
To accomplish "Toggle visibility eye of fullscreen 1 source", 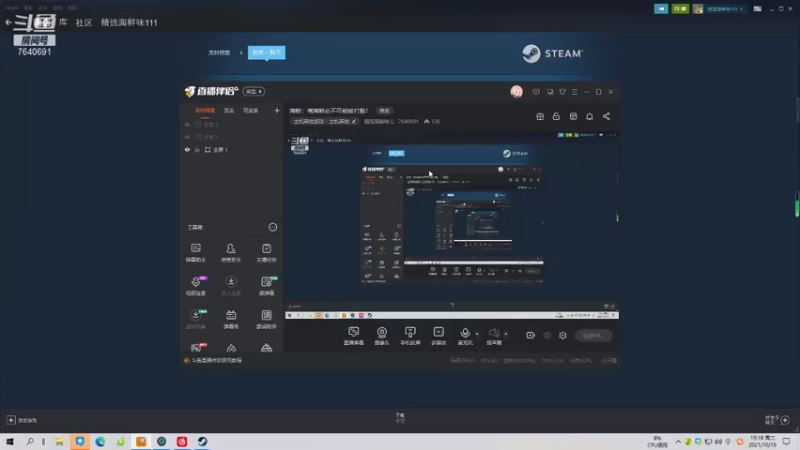I will pos(187,149).
